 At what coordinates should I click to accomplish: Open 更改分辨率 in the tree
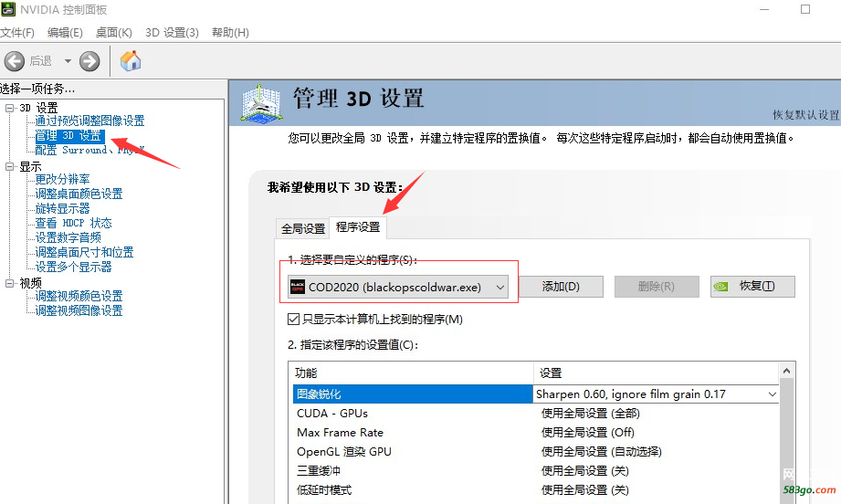coord(62,179)
